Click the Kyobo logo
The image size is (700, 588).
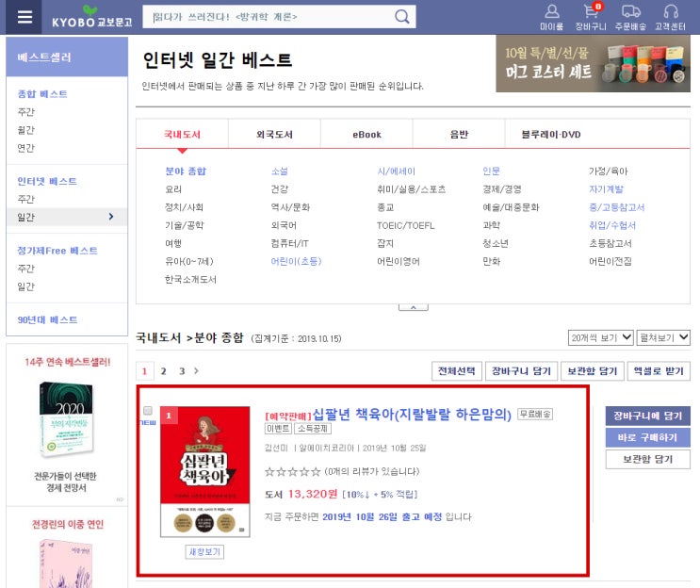(91, 17)
